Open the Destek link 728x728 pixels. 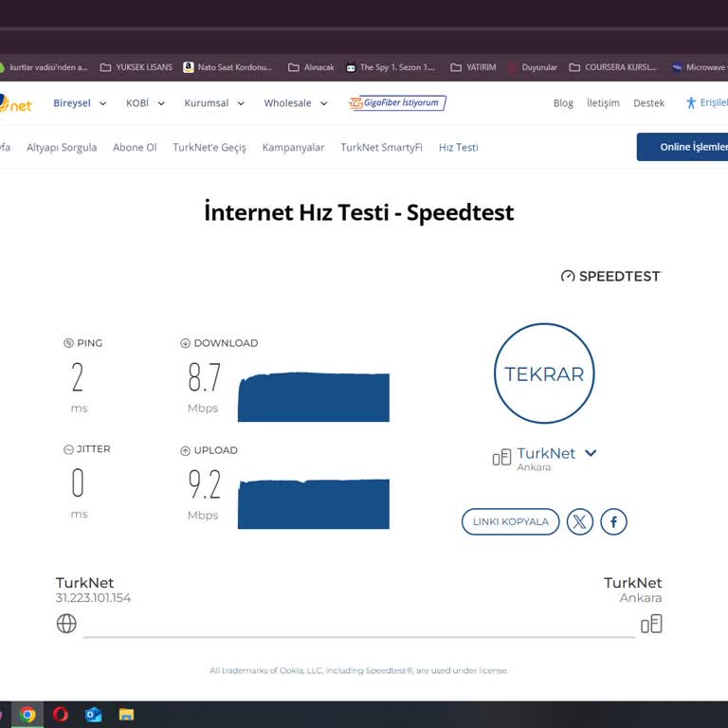pyautogui.click(x=648, y=103)
